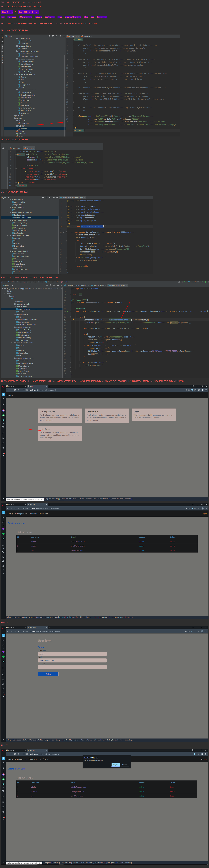This screenshot has width=209, height=868.
Task: Collapse jee.master.models.service package in first IDE tree
Action: pos(14,90)
